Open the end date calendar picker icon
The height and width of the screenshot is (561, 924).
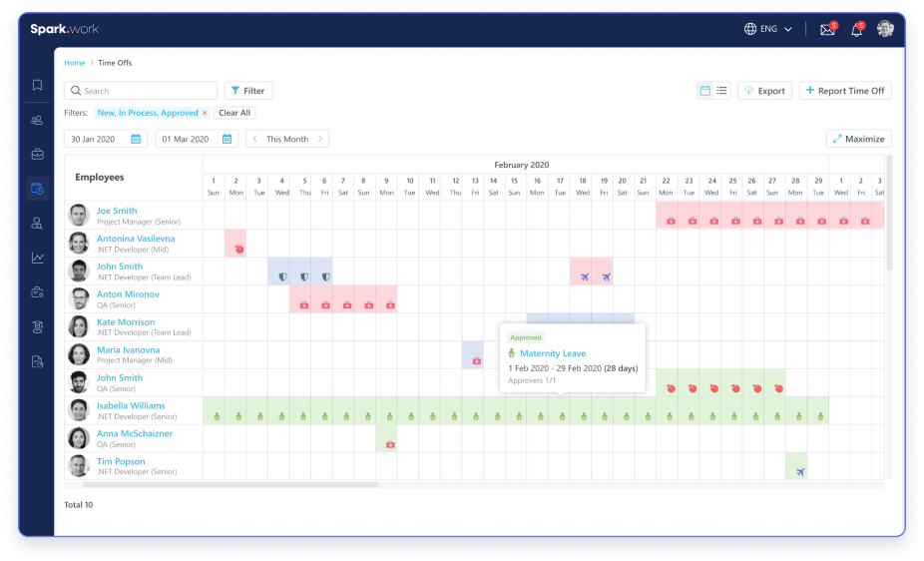tap(227, 139)
